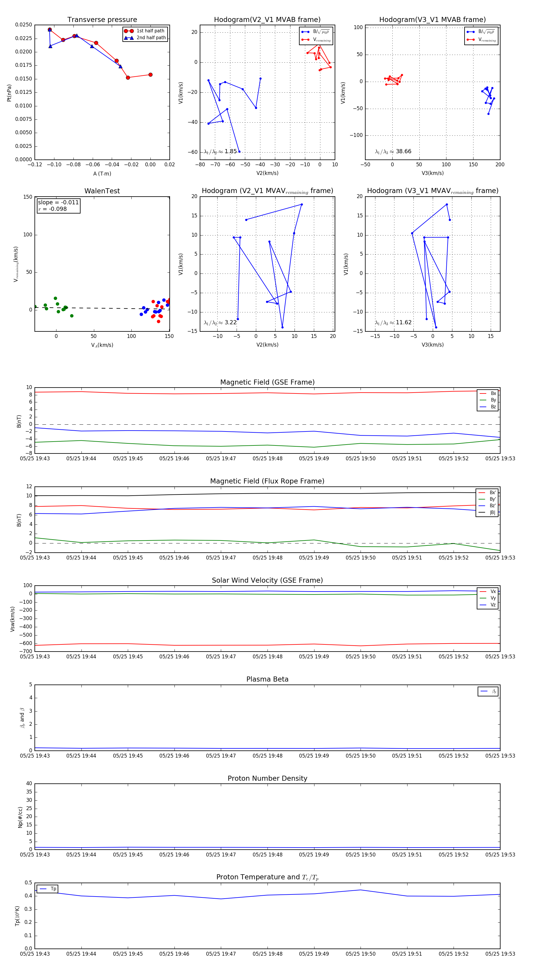The width and height of the screenshot is (535, 980).
Task: Click 'V2(km/s)' label under V2_V1 MVAB hodogram
Action: tap(267, 173)
